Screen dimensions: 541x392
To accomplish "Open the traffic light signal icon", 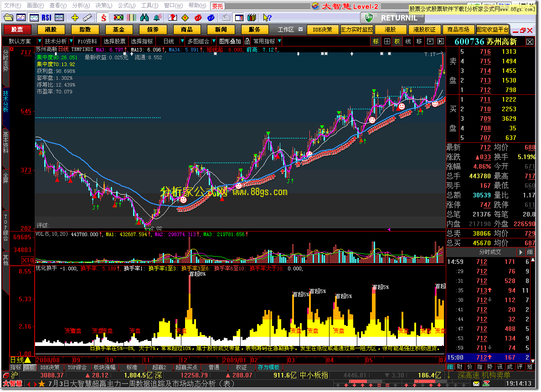I will pyautogui.click(x=119, y=17).
